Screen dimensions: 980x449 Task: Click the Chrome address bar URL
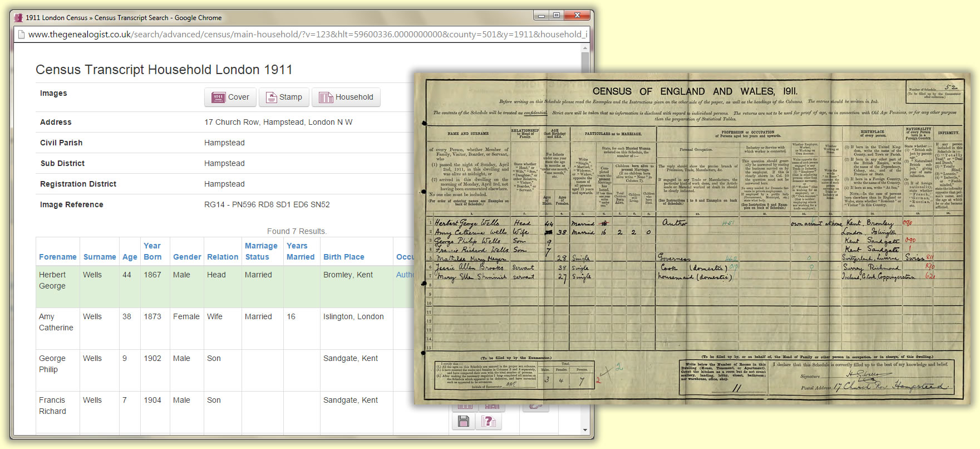click(307, 35)
